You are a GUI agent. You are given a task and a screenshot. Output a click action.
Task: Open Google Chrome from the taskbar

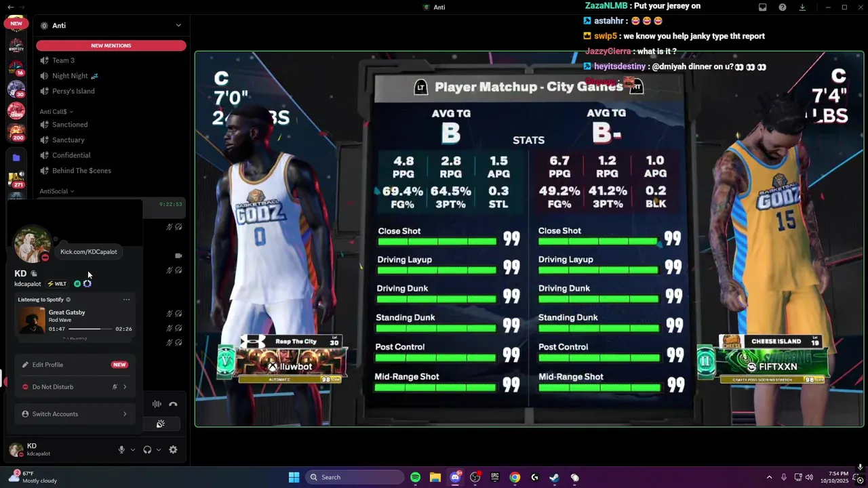coord(515,477)
